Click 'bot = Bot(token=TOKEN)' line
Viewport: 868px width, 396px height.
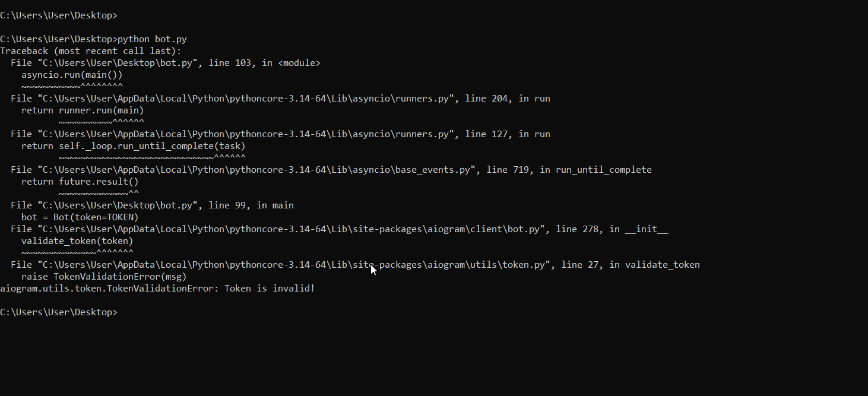pyautogui.click(x=80, y=217)
